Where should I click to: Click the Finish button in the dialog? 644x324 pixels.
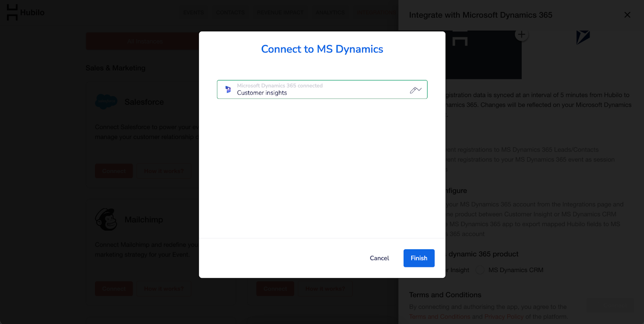click(x=419, y=258)
